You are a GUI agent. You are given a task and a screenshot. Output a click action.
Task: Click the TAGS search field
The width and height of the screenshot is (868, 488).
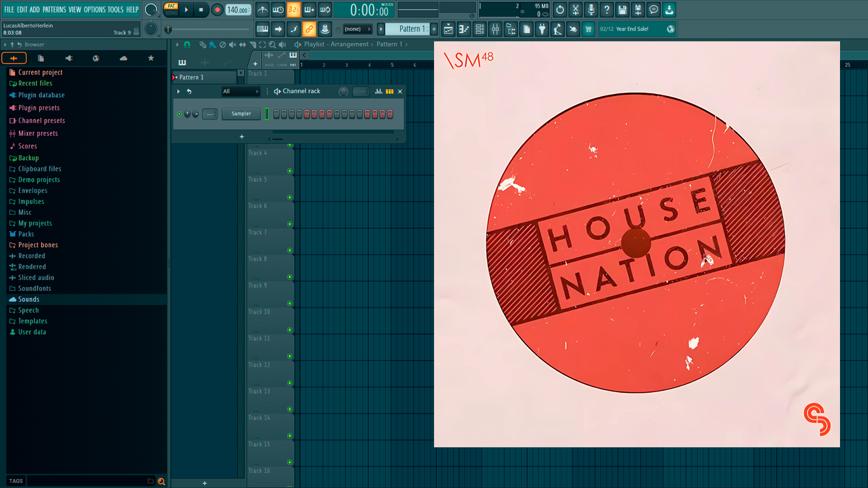(90, 481)
